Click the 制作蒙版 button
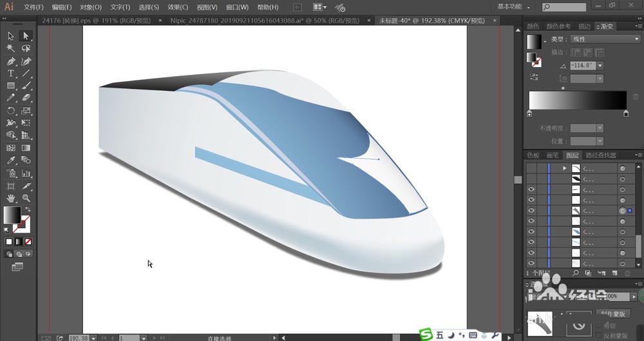Image resolution: width=644 pixels, height=341 pixels. point(613,314)
